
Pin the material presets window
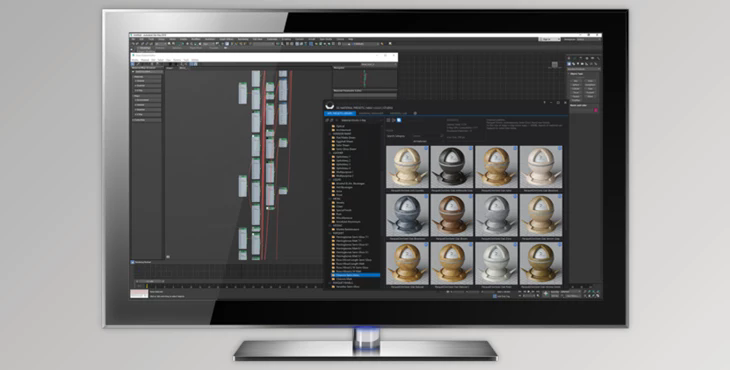[545, 102]
